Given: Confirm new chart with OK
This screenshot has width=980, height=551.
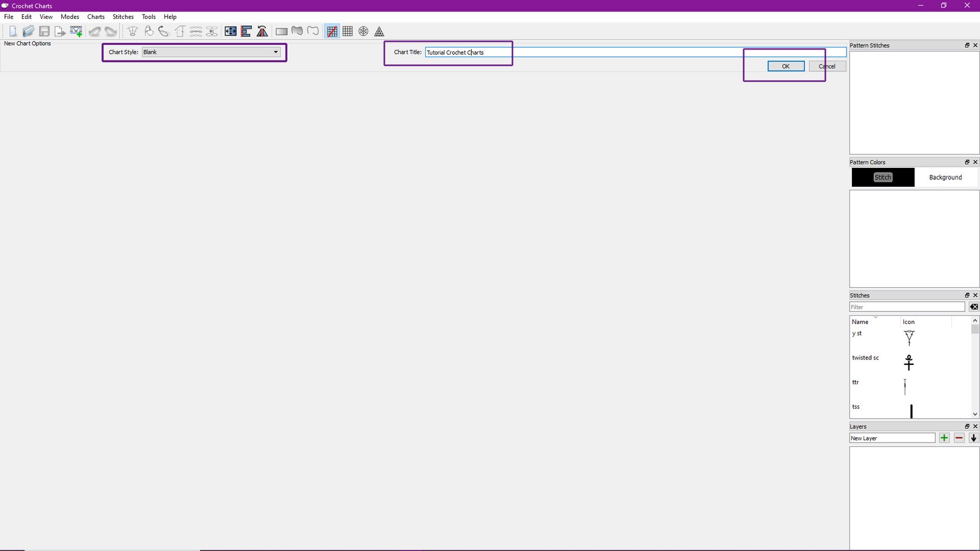Looking at the screenshot, I should click(786, 66).
